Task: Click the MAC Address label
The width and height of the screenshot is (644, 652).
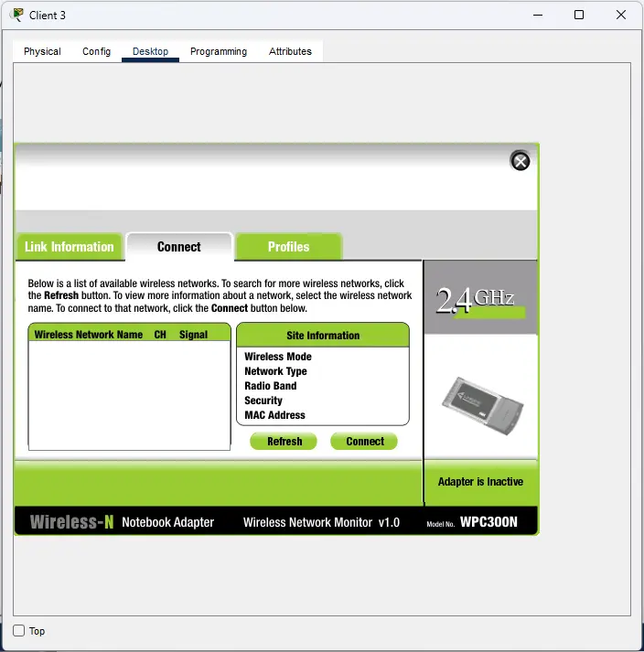Action: [274, 415]
